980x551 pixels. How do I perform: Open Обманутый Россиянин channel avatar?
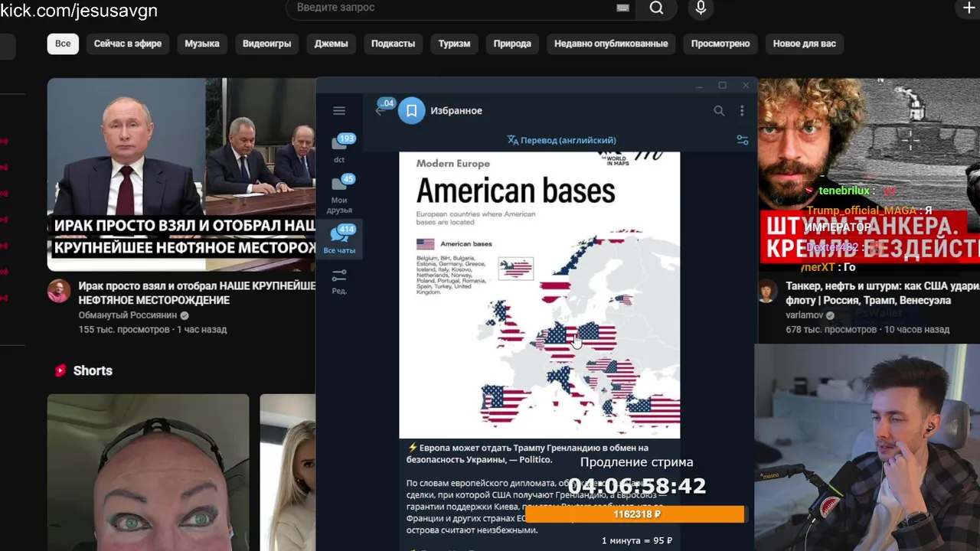pos(59,291)
